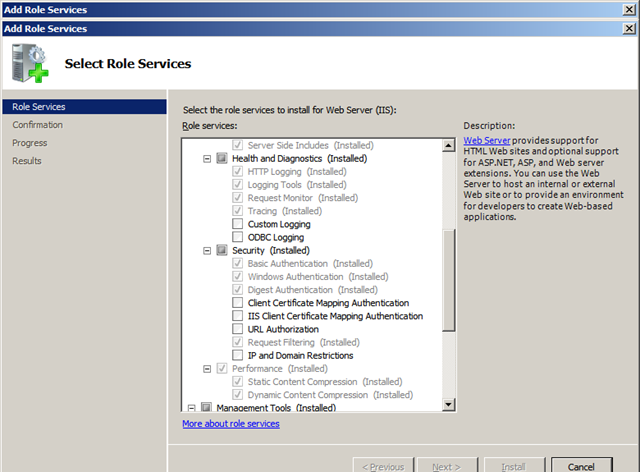Viewport: 640px width, 472px height.
Task: Collapse the Health and Diagnostics node
Action: pyautogui.click(x=207, y=158)
